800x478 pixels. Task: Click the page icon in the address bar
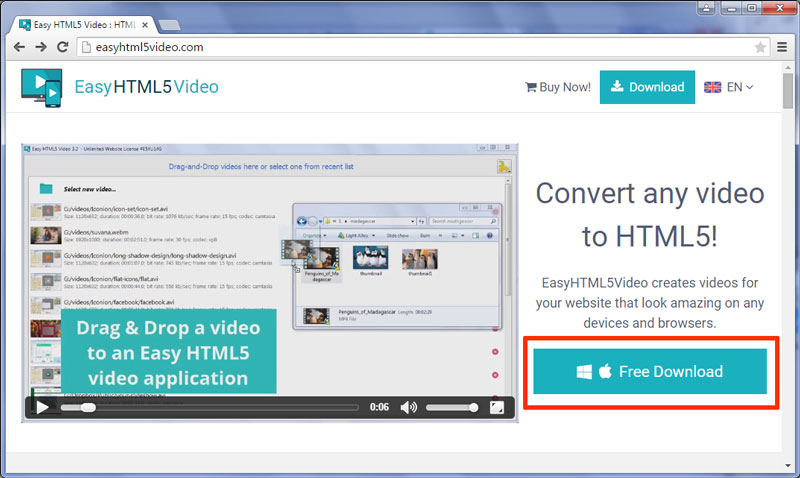point(86,47)
